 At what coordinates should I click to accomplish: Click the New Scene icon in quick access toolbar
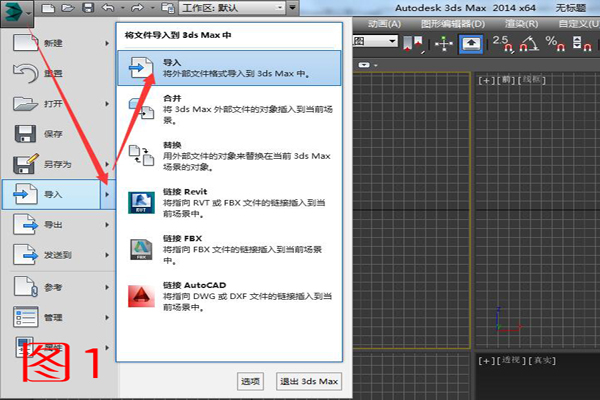pyautogui.click(x=48, y=8)
